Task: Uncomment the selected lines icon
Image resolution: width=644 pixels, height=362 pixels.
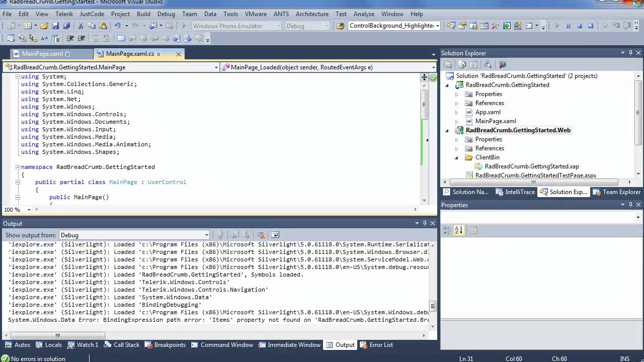Action: [x=106, y=38]
